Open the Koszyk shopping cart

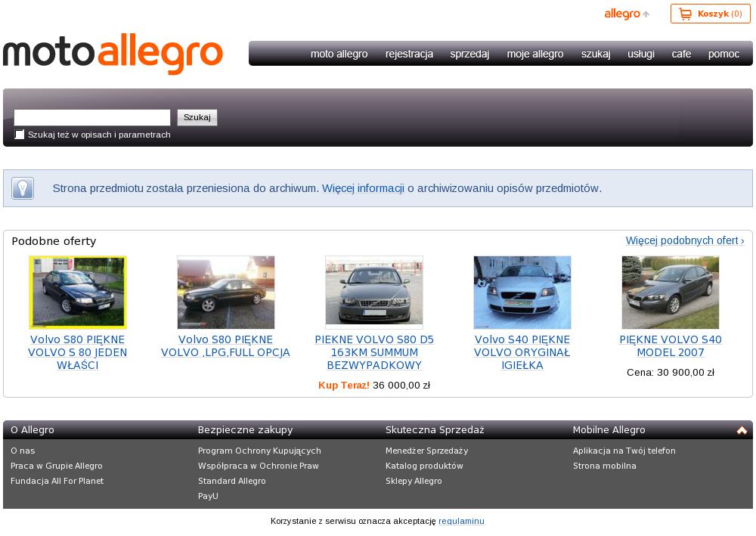click(710, 14)
